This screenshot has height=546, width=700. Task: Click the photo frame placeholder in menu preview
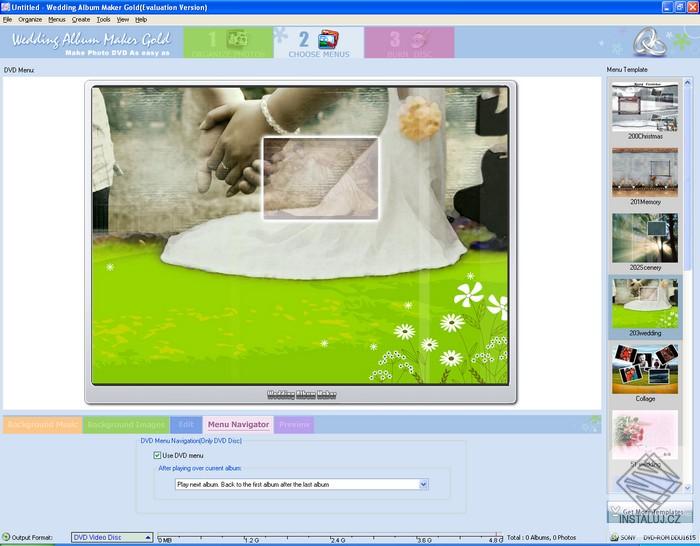(x=320, y=178)
